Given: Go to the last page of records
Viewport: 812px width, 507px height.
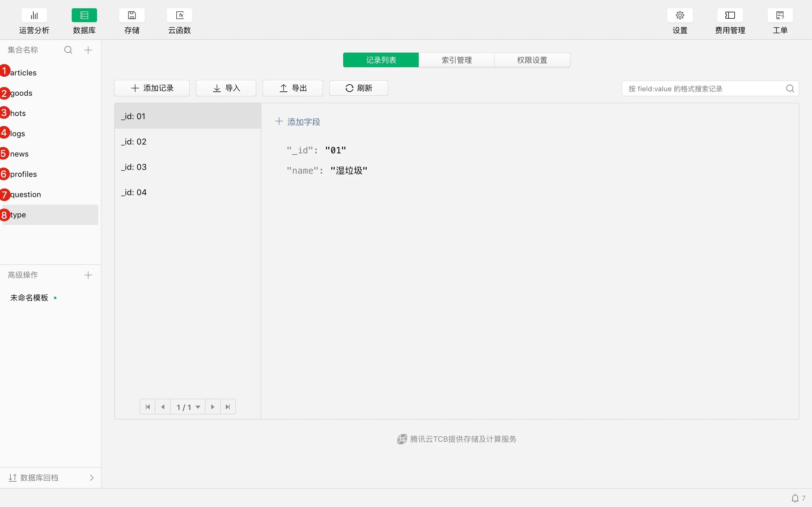Looking at the screenshot, I should [x=228, y=407].
